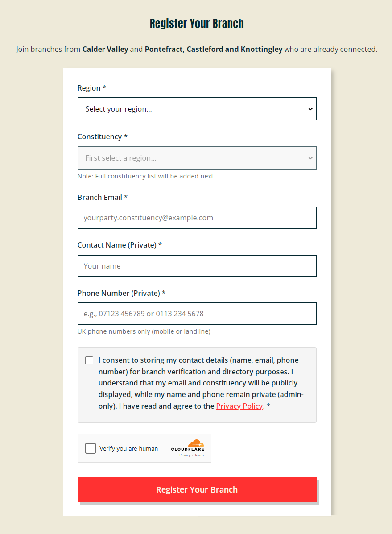The height and width of the screenshot is (534, 392).
Task: Click 'Pontefract, Castleford and Knottingley' text
Action: tap(213, 49)
